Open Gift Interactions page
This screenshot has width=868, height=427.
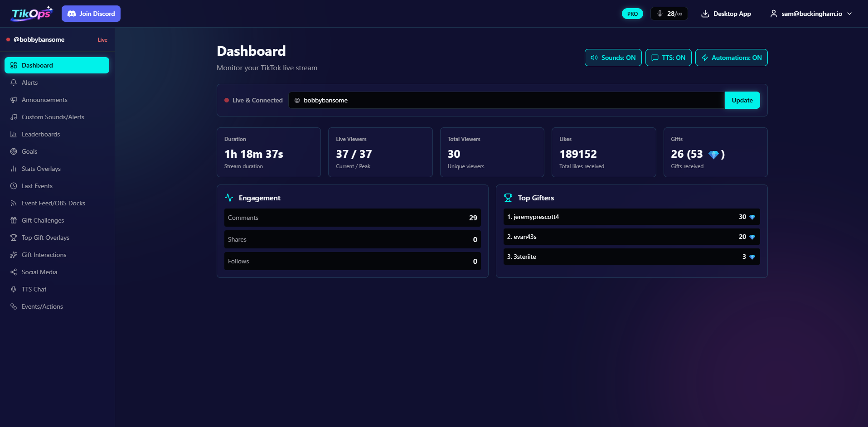coord(57,255)
